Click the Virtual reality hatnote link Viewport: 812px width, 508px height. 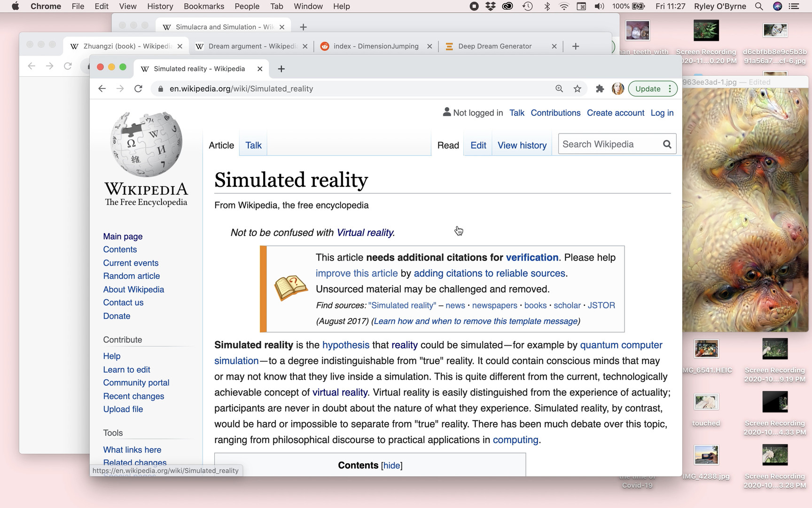pyautogui.click(x=365, y=233)
